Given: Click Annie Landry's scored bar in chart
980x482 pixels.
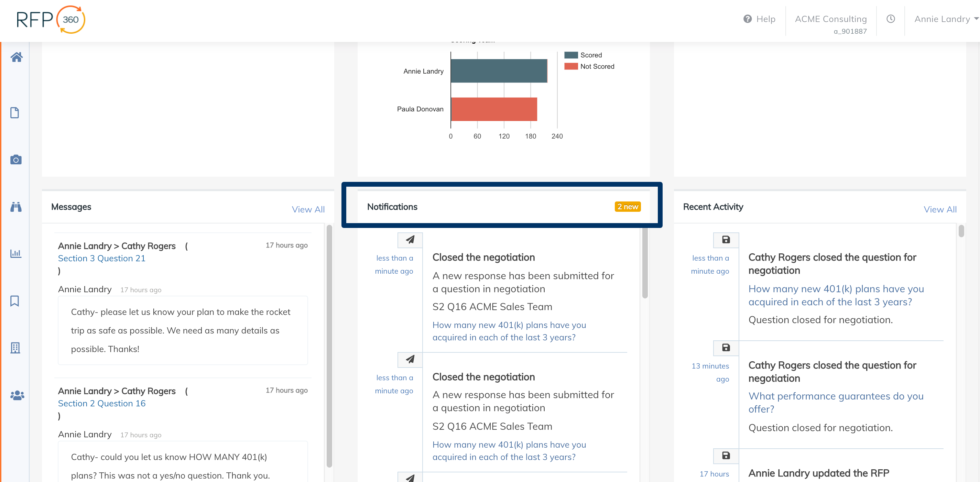Looking at the screenshot, I should tap(498, 71).
